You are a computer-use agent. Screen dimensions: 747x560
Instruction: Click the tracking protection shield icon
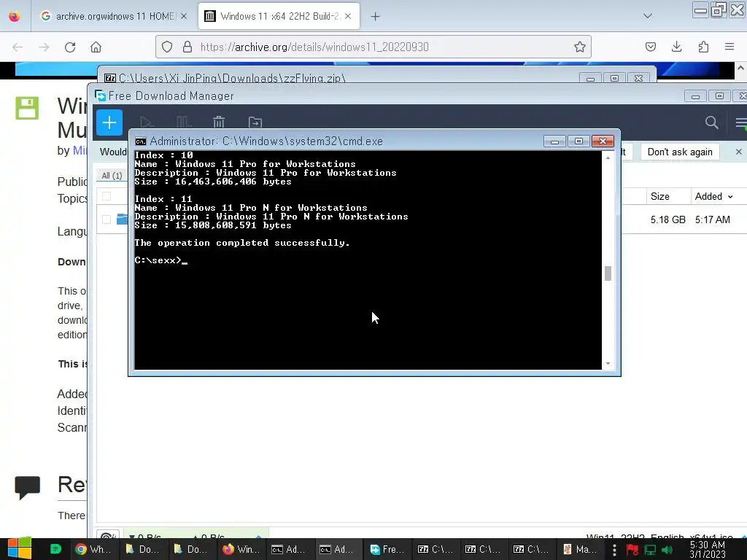click(x=167, y=47)
